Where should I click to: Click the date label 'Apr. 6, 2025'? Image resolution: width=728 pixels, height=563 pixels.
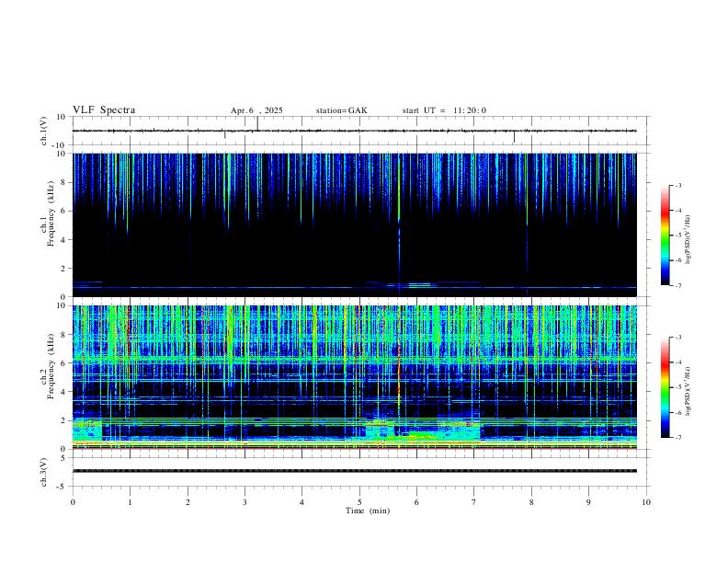pos(256,110)
